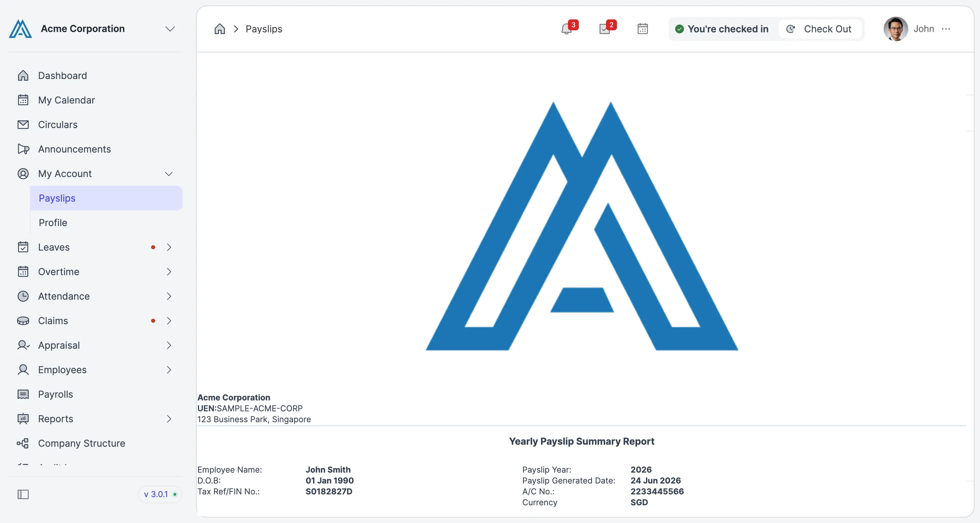980x523 pixels.
Task: Expand the Overtime section chevron
Action: click(x=169, y=272)
